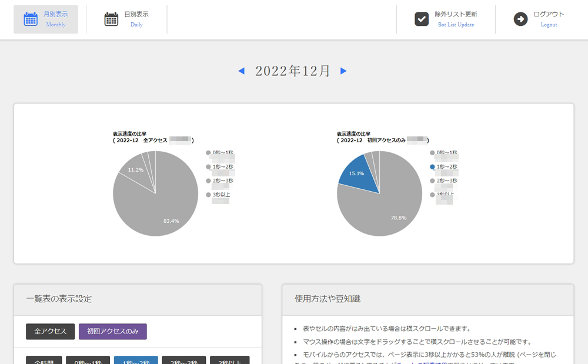
Task: Click the 3秒以上 filter button
Action: coord(229,360)
